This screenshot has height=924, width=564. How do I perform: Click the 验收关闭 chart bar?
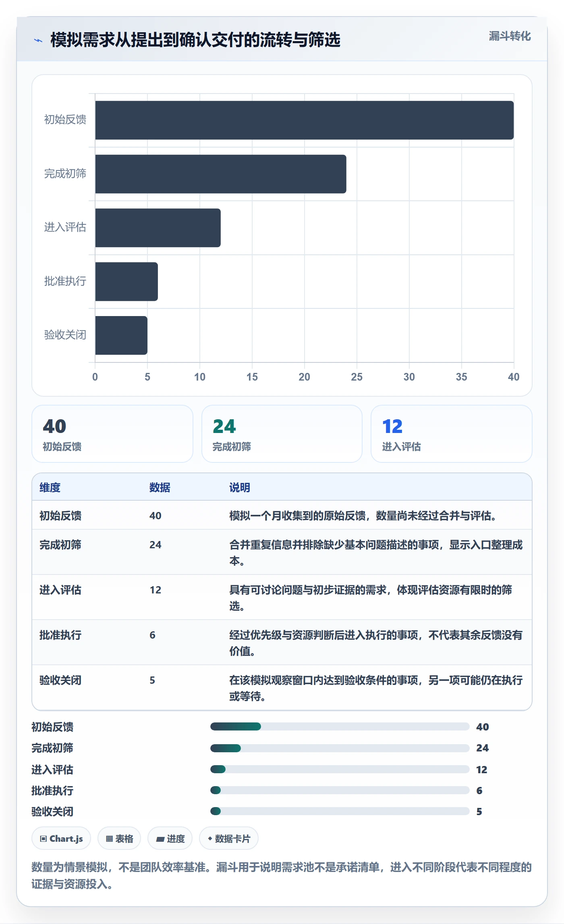(121, 335)
